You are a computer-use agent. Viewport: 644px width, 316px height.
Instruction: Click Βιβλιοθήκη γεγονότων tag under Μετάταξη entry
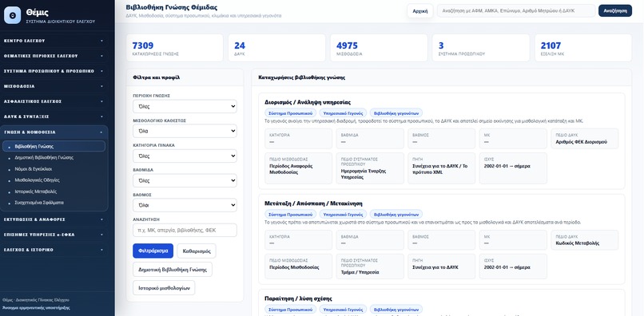(x=396, y=214)
